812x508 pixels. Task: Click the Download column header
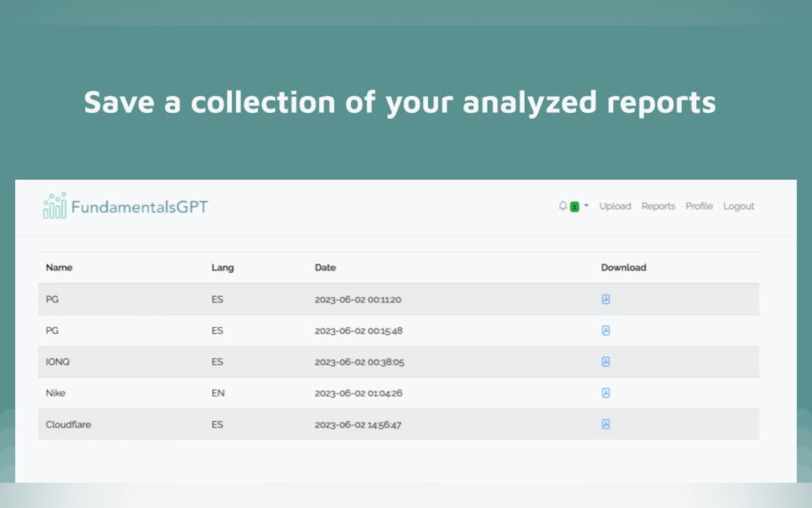pyautogui.click(x=623, y=267)
